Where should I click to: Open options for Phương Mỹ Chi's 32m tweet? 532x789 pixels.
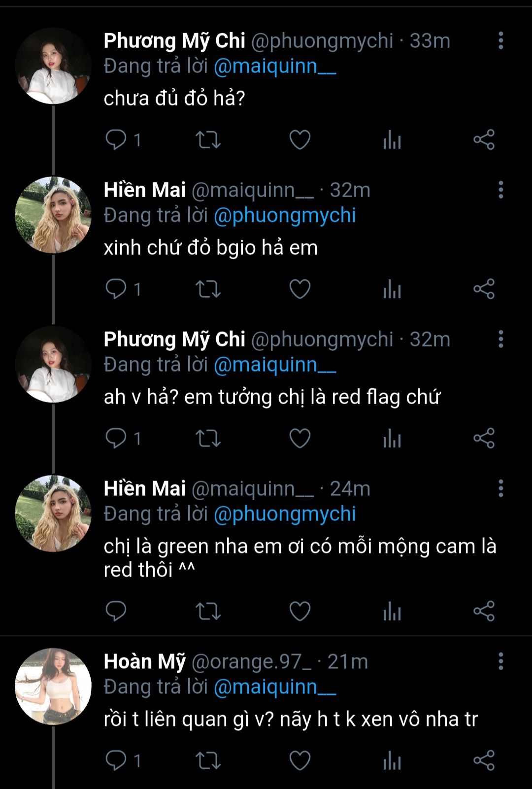(500, 339)
